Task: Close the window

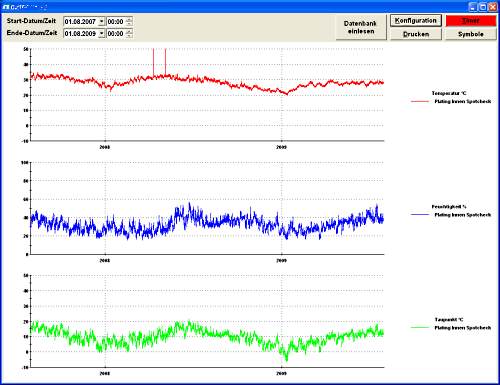Action: pos(492,7)
